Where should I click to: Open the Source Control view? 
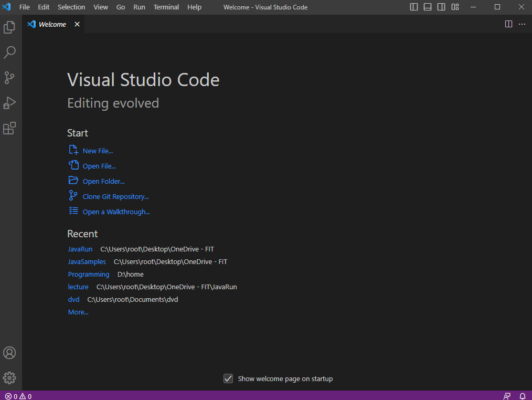pyautogui.click(x=9, y=78)
